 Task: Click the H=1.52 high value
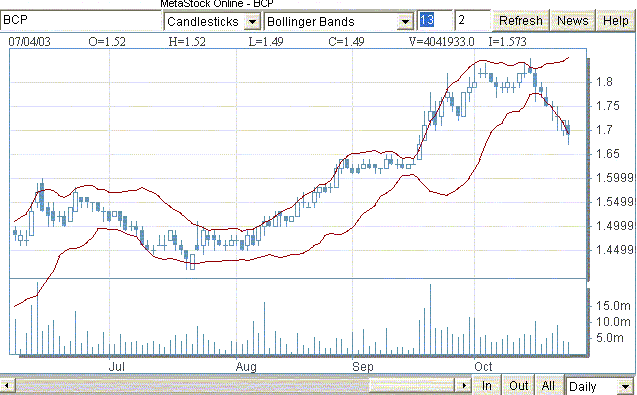point(187,42)
